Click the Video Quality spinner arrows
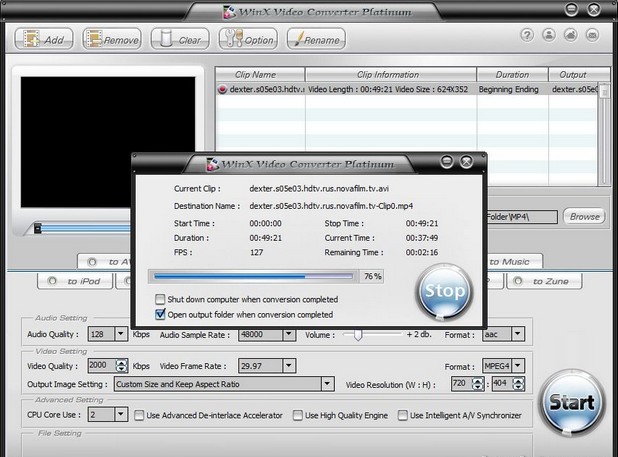618x457 pixels. click(122, 366)
